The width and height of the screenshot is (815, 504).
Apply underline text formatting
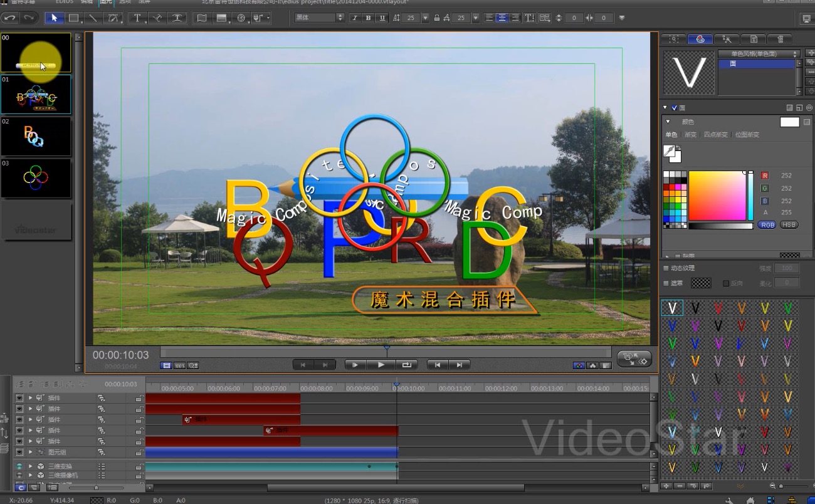point(382,18)
